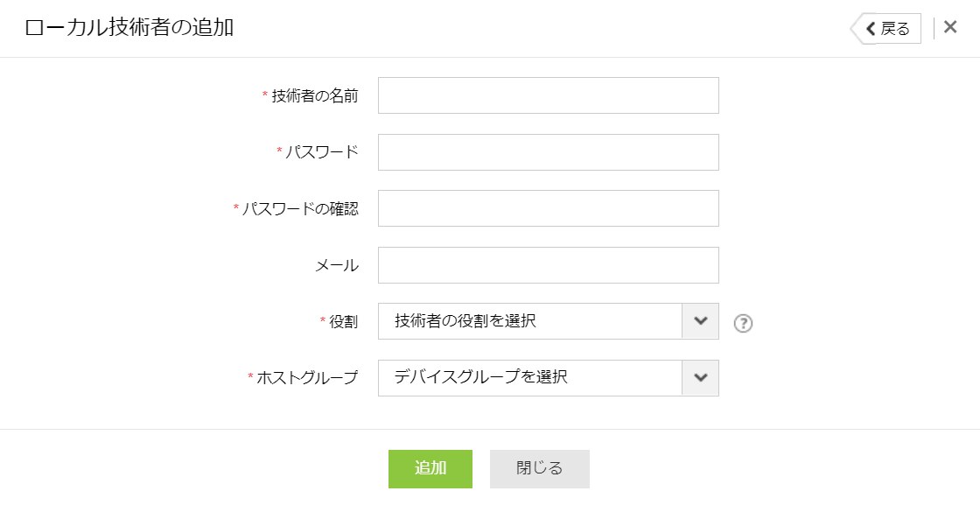Close the dialog with the X icon

click(x=950, y=27)
